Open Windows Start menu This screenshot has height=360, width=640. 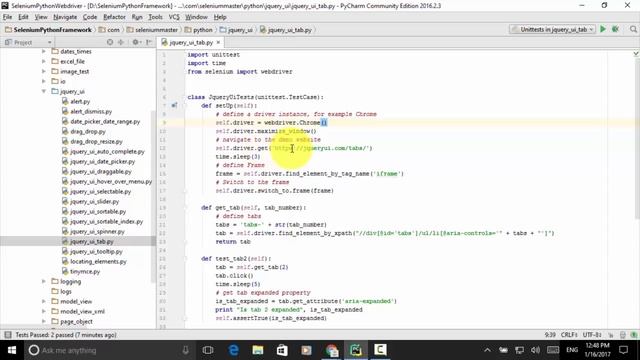12,350
